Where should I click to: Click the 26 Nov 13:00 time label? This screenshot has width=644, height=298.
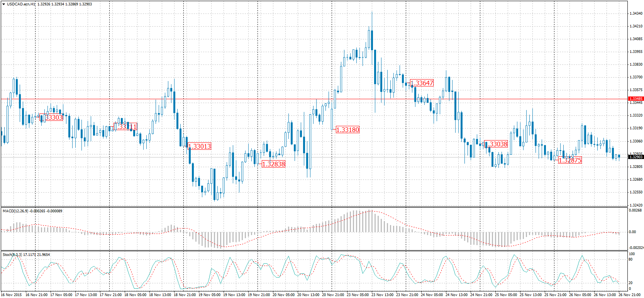pos(605,295)
